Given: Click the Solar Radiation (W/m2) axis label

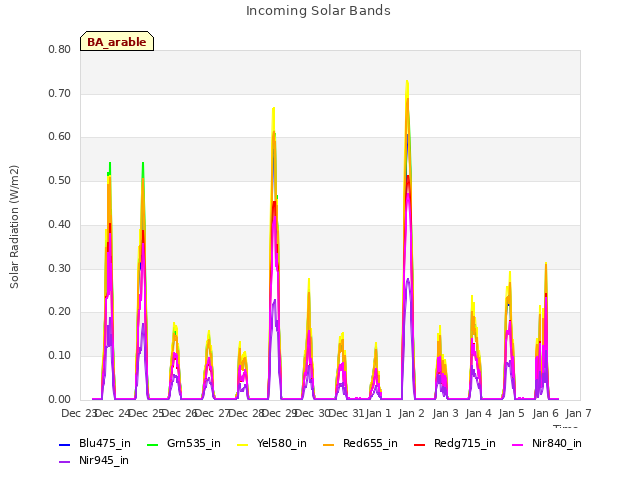Looking at the screenshot, I should click(14, 227).
